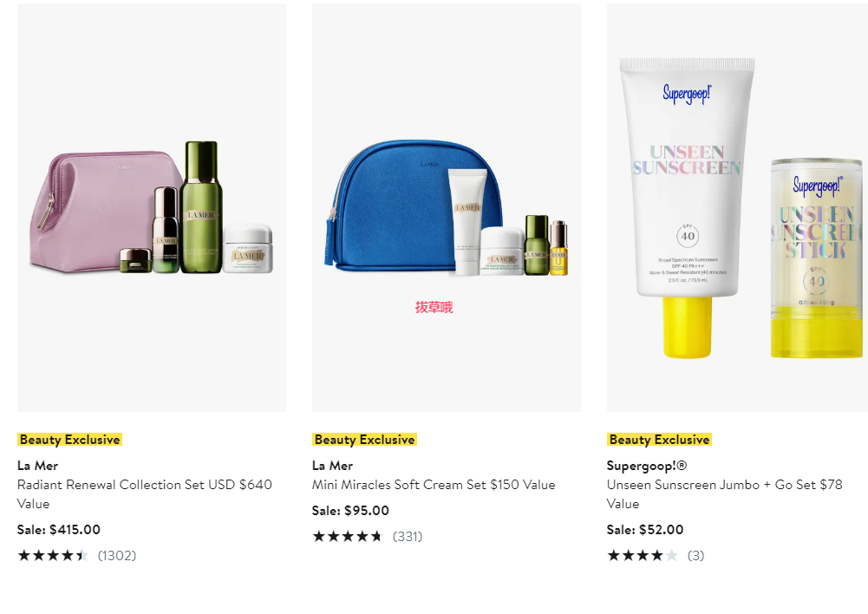Open the (1302) reviews count

pyautogui.click(x=117, y=555)
